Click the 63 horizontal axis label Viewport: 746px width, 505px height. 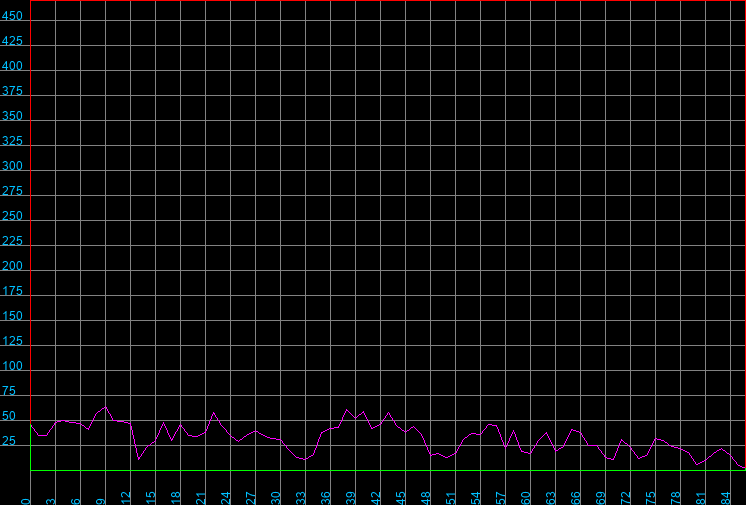pos(550,498)
